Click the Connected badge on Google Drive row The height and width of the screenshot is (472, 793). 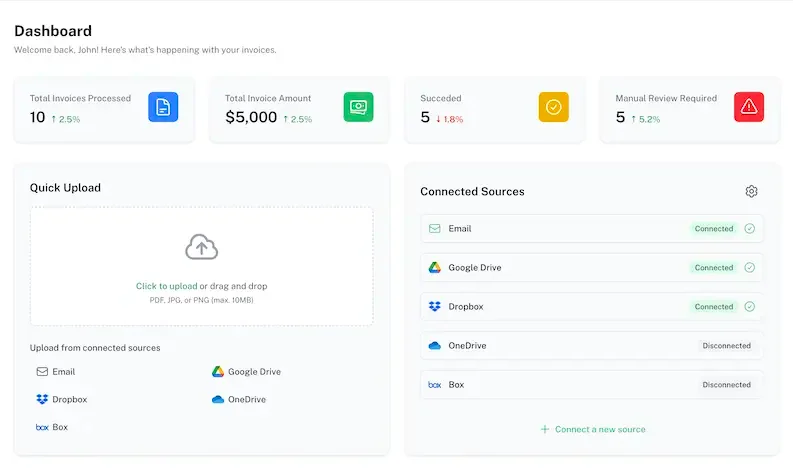pyautogui.click(x=714, y=268)
